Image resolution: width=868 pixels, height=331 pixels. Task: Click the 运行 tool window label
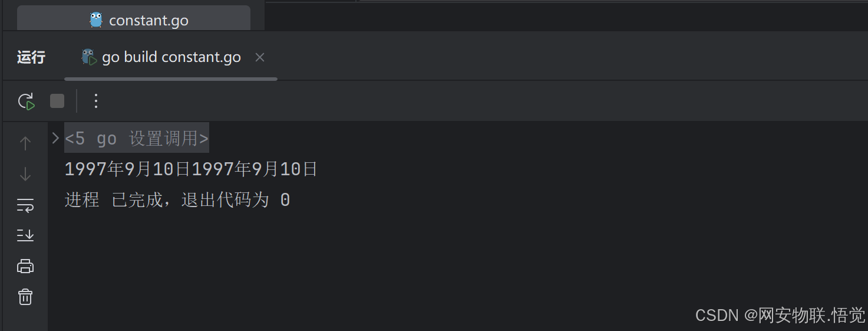pyautogui.click(x=31, y=57)
